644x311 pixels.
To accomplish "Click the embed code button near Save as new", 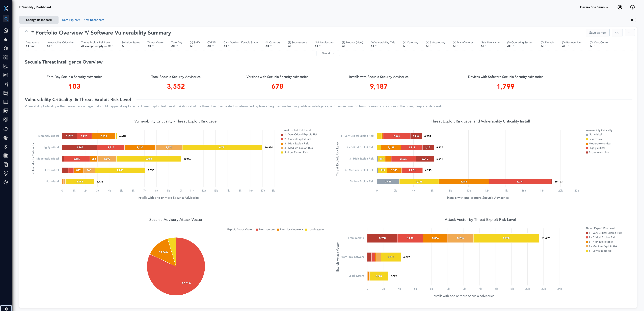I will tap(618, 33).
